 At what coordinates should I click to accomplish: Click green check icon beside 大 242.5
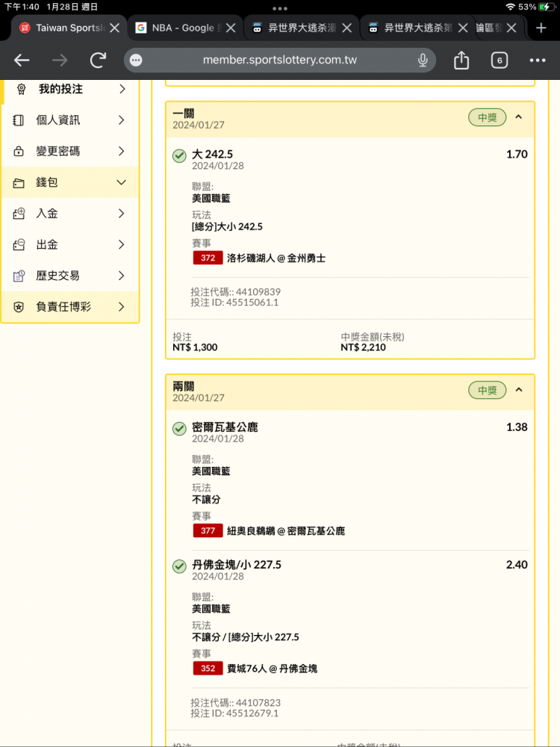(179, 155)
